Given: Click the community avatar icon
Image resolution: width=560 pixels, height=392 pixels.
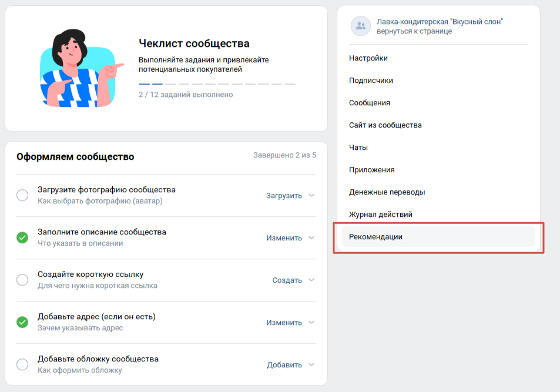Looking at the screenshot, I should coord(360,26).
